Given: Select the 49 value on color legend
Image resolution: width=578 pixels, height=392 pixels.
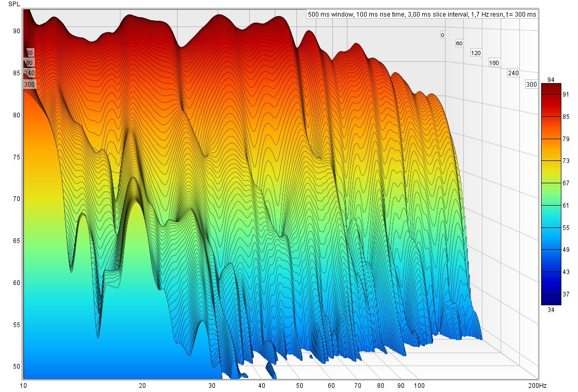Looking at the screenshot, I should click(x=566, y=249).
